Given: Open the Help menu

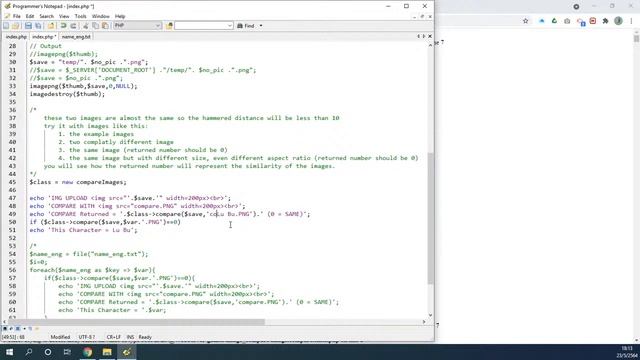Looking at the screenshot, I should tap(120, 16).
